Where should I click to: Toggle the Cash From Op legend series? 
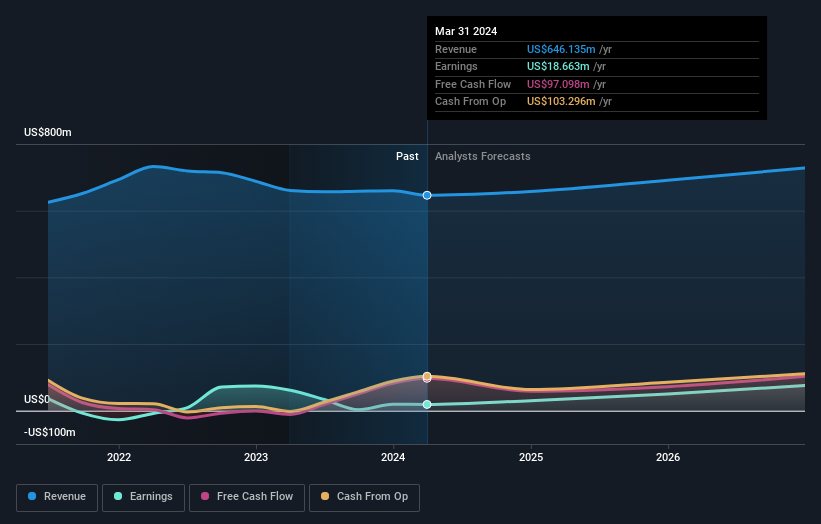[x=364, y=497]
